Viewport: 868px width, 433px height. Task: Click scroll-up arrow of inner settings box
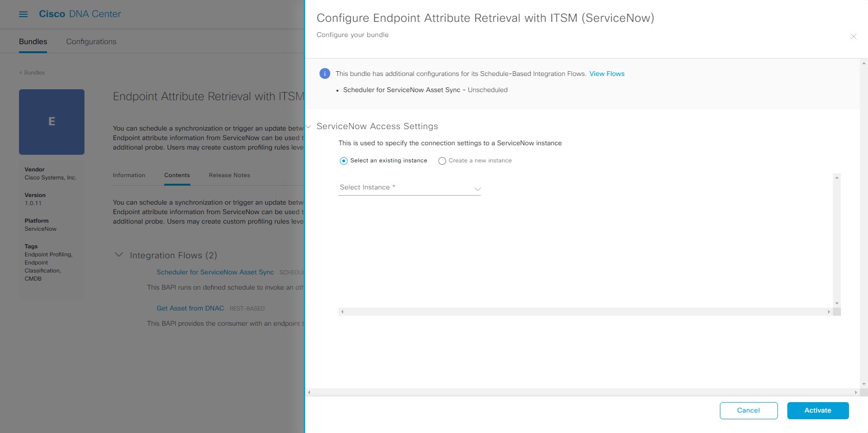tap(837, 177)
